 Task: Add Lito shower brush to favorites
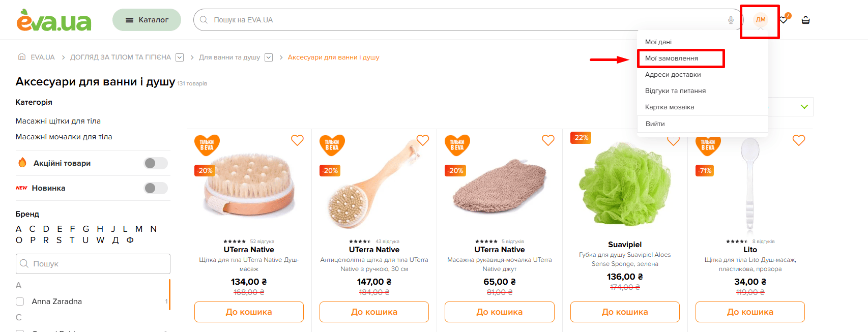[x=799, y=140]
